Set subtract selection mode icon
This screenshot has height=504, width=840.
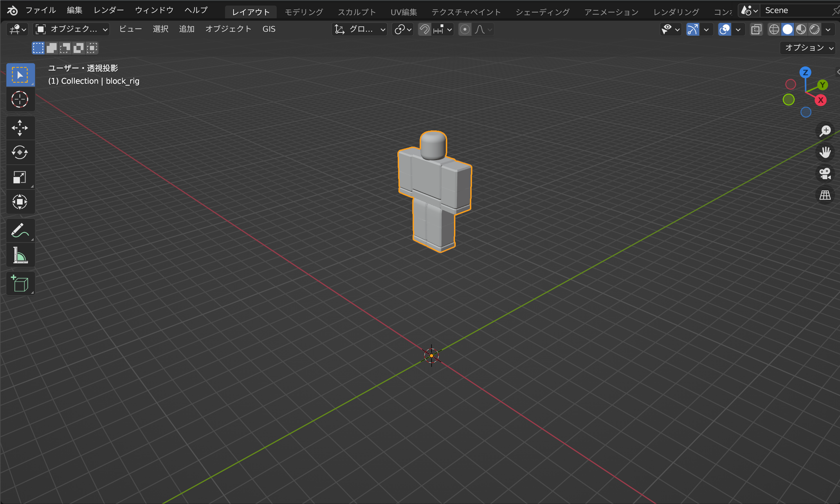tap(65, 48)
